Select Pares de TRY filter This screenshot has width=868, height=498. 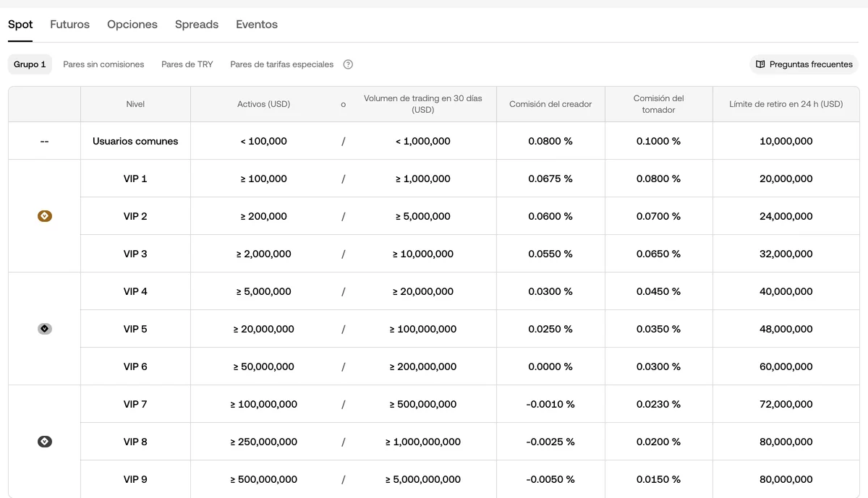tap(187, 64)
